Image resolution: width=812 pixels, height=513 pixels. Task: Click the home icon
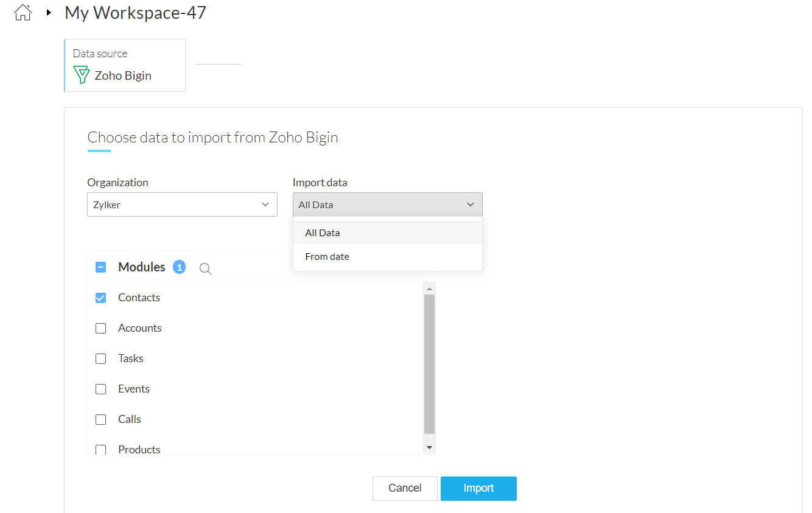pyautogui.click(x=23, y=12)
